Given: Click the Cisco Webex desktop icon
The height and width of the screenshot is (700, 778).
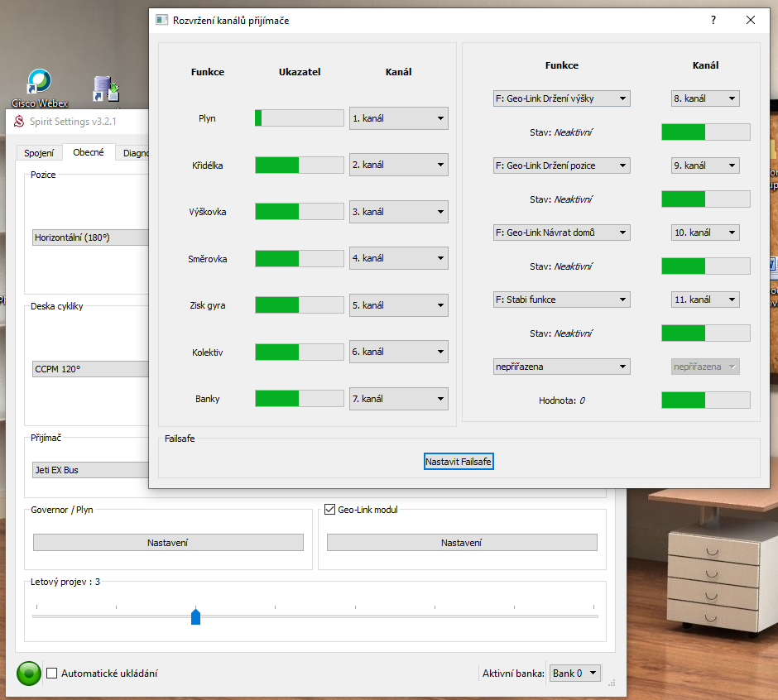Looking at the screenshot, I should (x=39, y=84).
